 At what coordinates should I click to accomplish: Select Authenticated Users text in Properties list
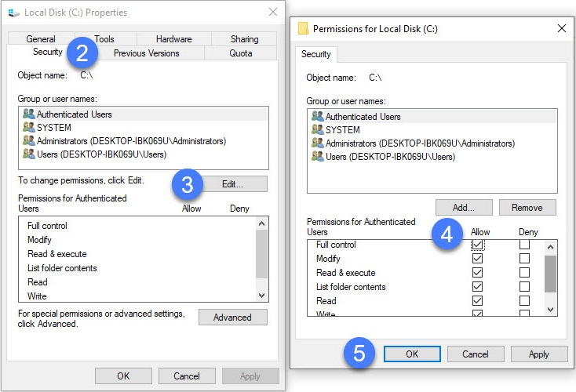coord(75,114)
